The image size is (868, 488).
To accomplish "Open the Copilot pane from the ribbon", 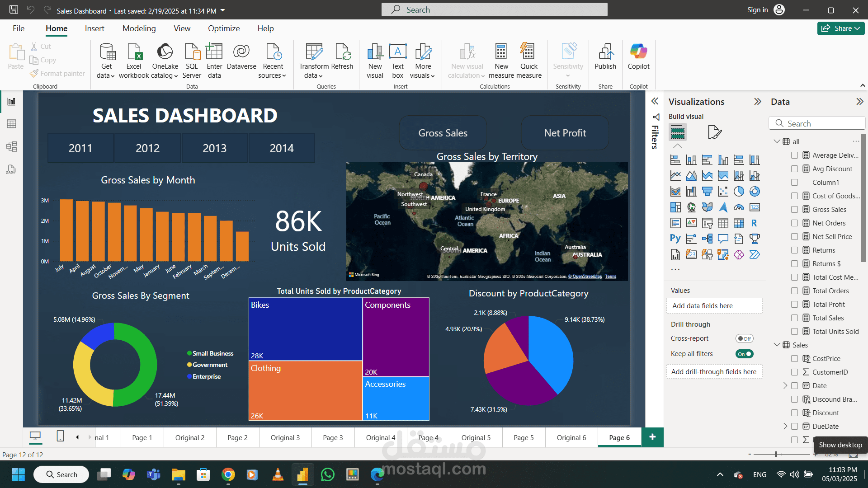I will (x=638, y=52).
